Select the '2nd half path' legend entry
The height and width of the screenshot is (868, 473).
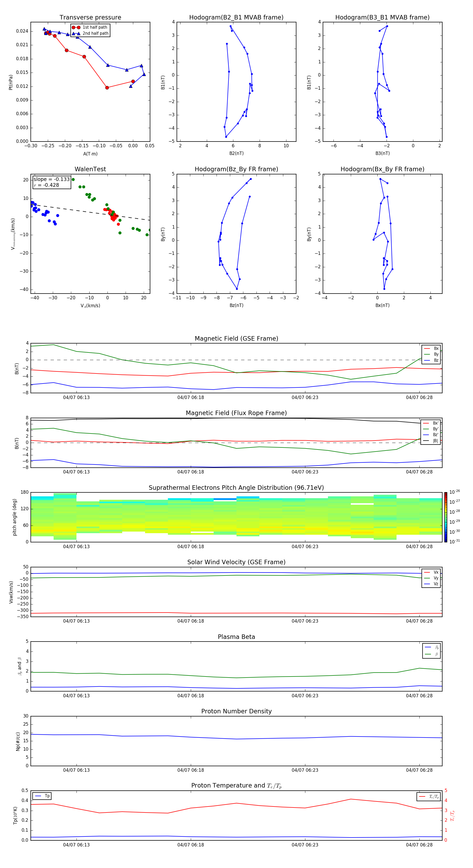(x=90, y=33)
